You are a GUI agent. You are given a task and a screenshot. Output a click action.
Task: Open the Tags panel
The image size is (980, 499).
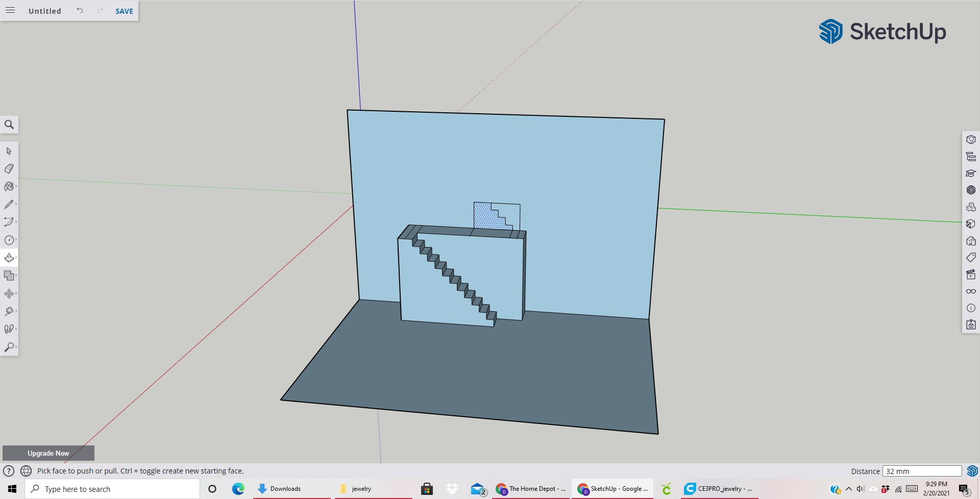(971, 257)
